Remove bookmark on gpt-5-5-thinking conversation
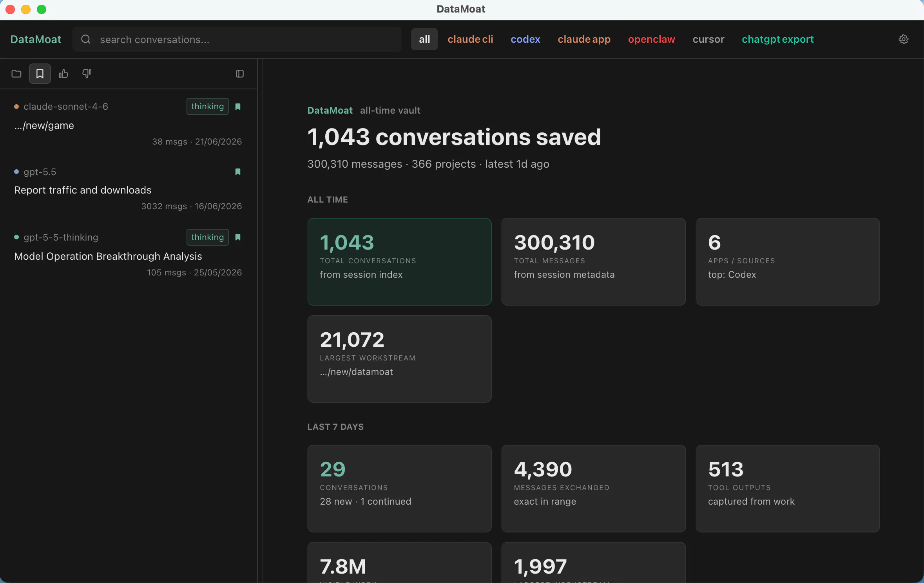This screenshot has height=583, width=924. tap(238, 237)
